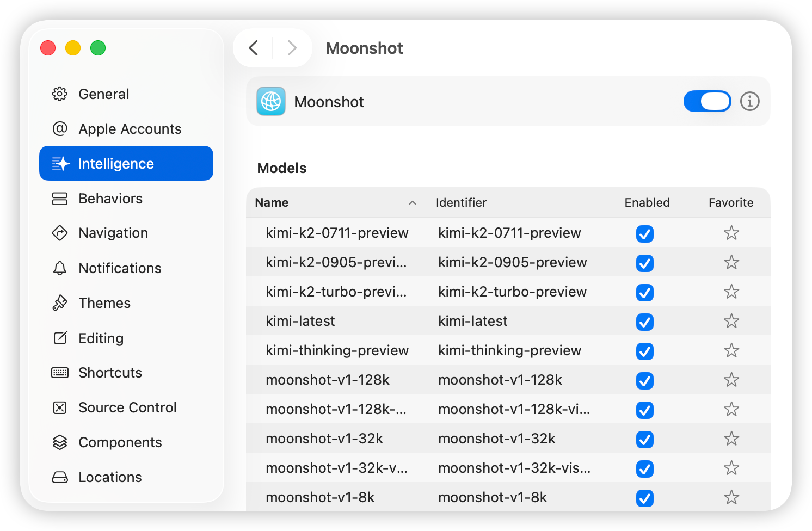Favorite kimi-k2-0711-preview with its star
The height and width of the screenshot is (531, 812).
(731, 233)
